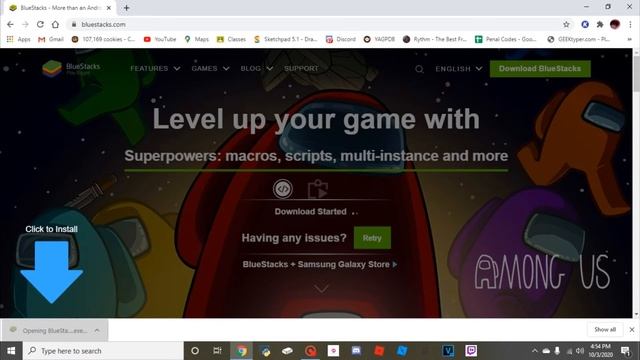
Task: Open the Rythm bookmark
Action: (435, 39)
